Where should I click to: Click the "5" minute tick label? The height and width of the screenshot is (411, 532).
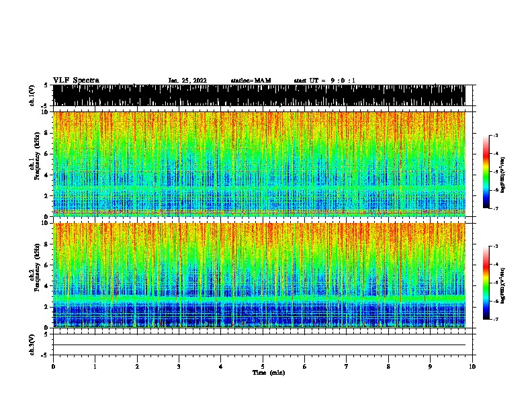coord(263,367)
